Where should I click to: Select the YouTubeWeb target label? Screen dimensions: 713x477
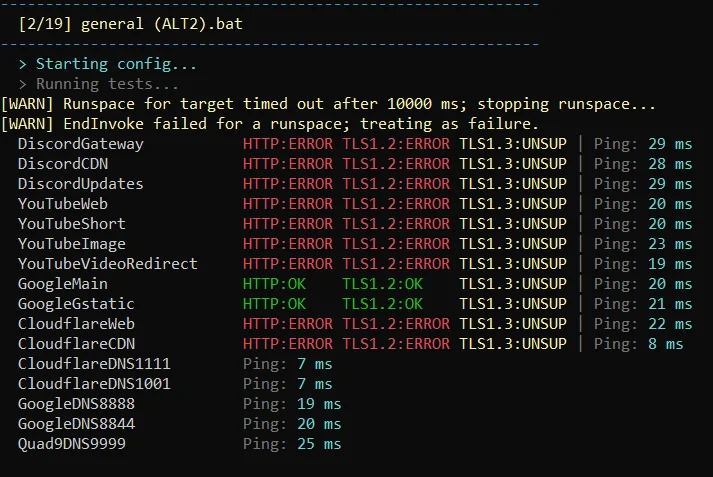click(63, 204)
